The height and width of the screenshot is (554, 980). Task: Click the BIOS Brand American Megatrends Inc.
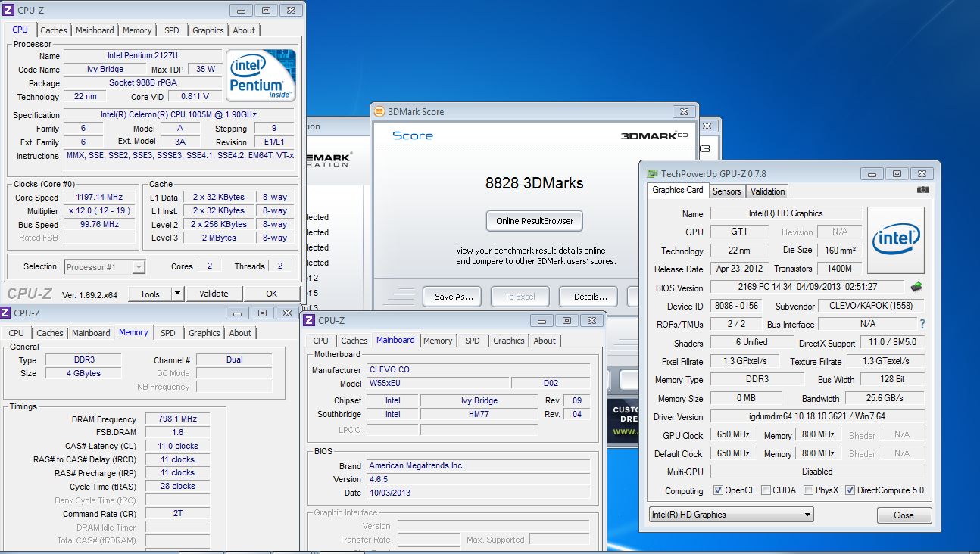click(479, 465)
